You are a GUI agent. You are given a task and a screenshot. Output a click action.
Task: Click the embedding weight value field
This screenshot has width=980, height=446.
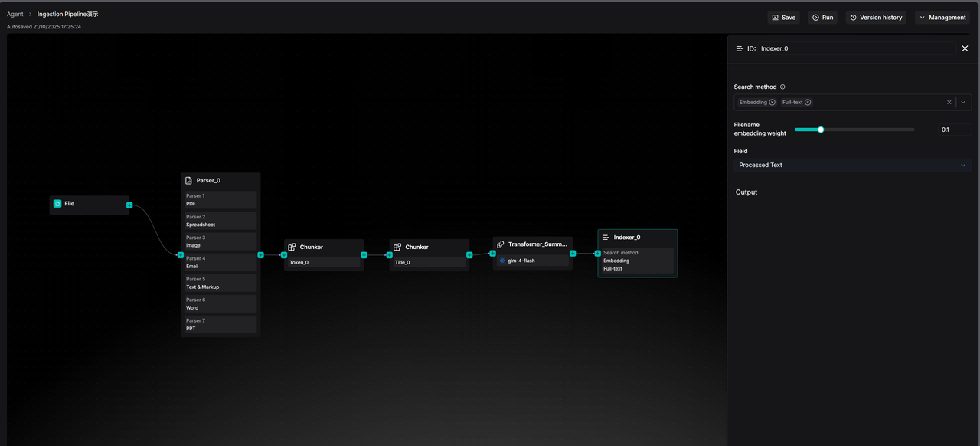(x=954, y=130)
